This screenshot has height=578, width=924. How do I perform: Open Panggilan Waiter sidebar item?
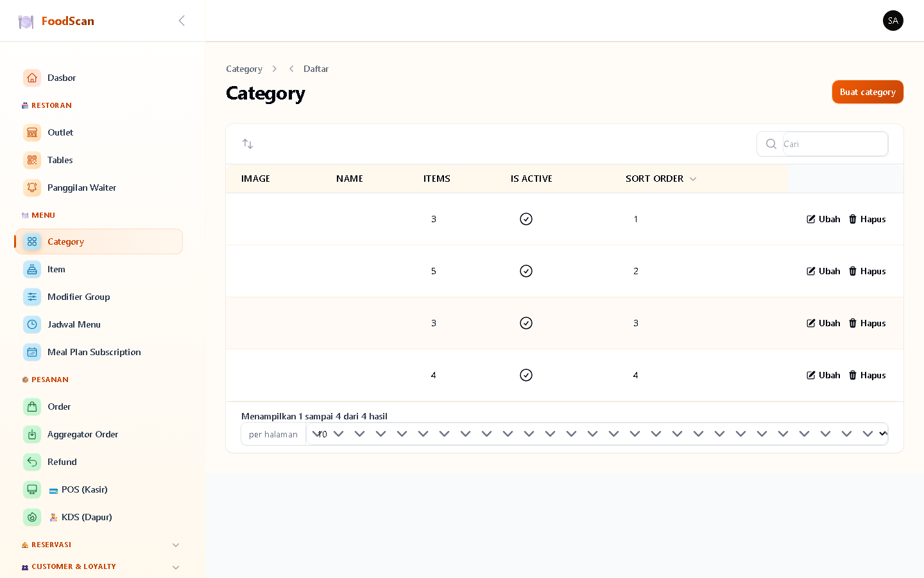pos(99,188)
